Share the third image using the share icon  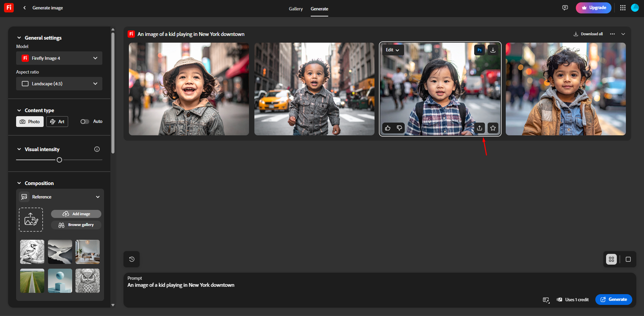[x=480, y=128]
